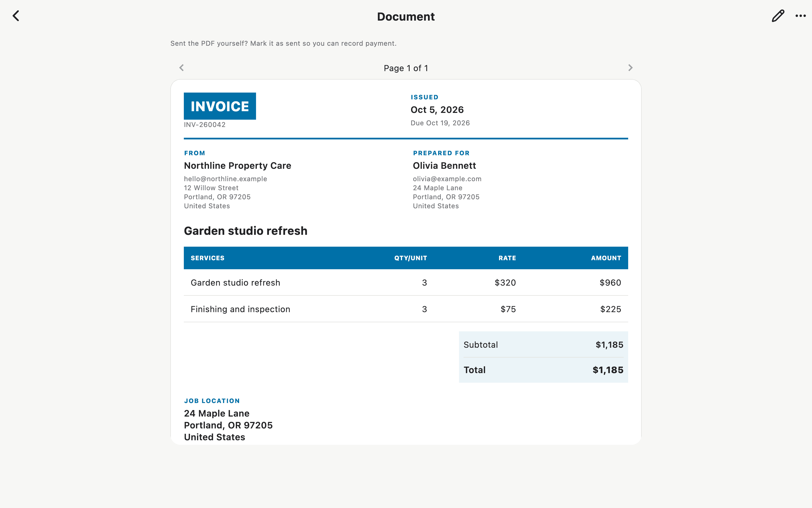Click the Subtotal $1,185 value
Viewport: 812px width, 508px height.
pos(609,345)
